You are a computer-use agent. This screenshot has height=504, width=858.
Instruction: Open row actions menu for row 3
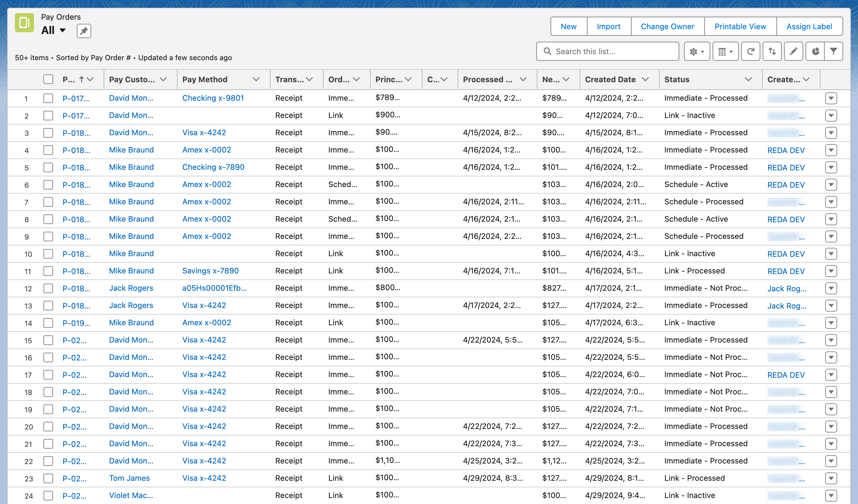pos(831,133)
